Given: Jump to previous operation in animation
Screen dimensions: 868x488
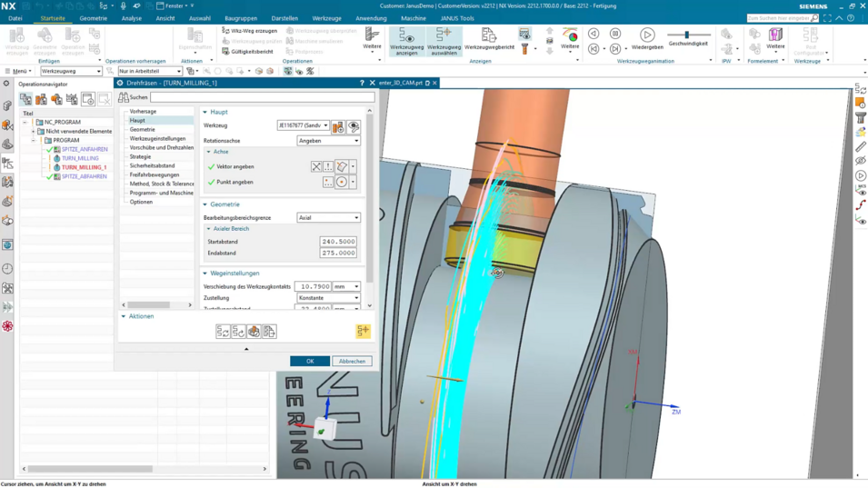Looking at the screenshot, I should (x=594, y=49).
